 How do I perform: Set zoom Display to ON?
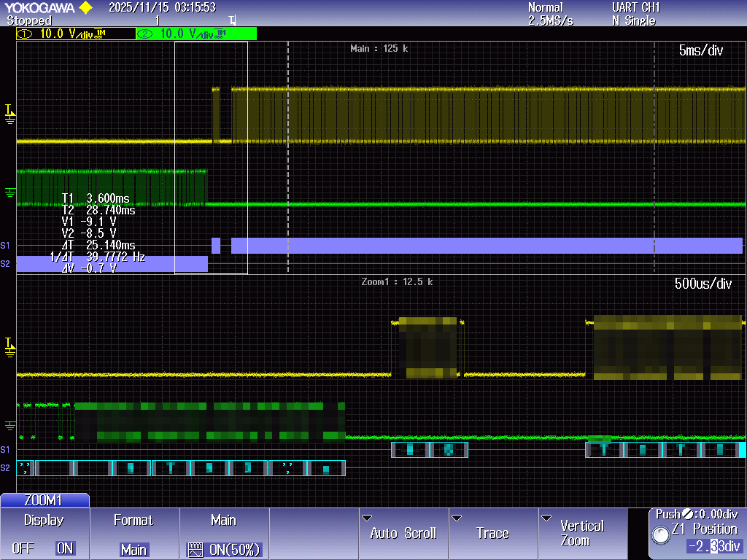[65, 549]
